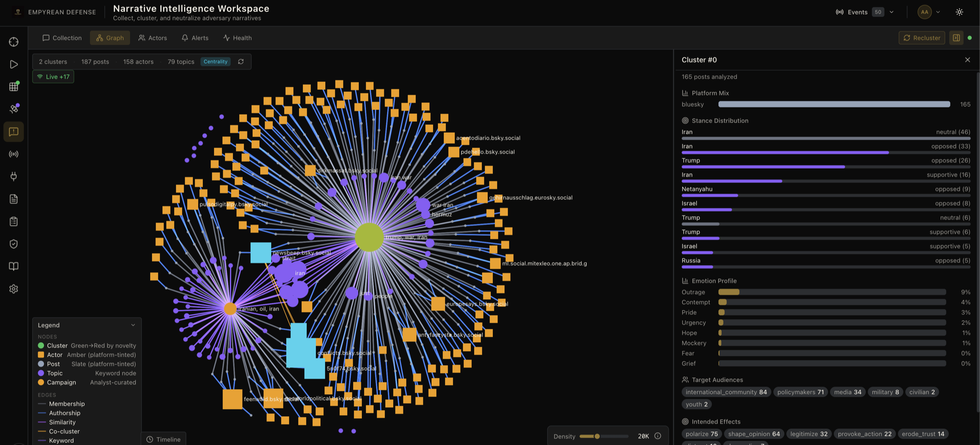Click the erode_trust 14 chip

coord(923,434)
